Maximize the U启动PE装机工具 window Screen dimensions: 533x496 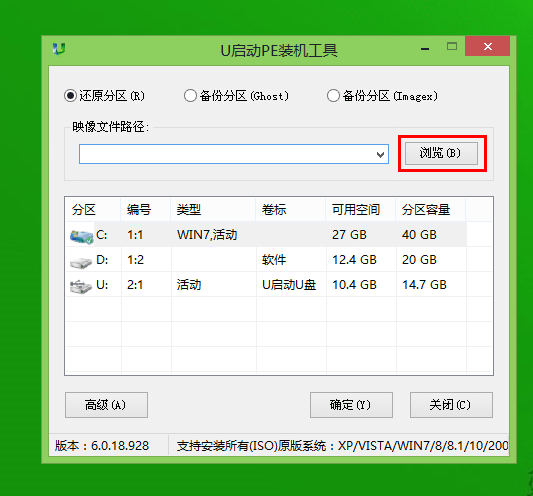click(x=452, y=46)
